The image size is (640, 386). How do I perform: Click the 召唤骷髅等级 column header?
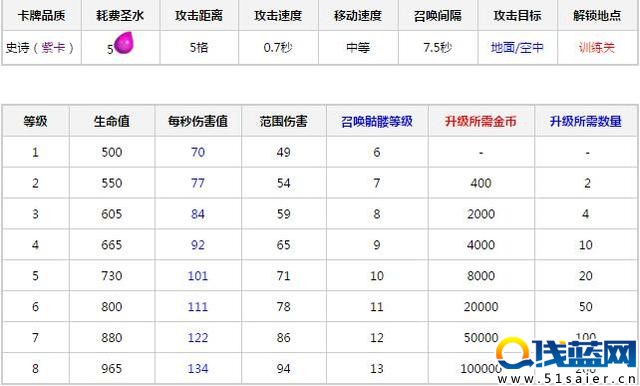(377, 121)
